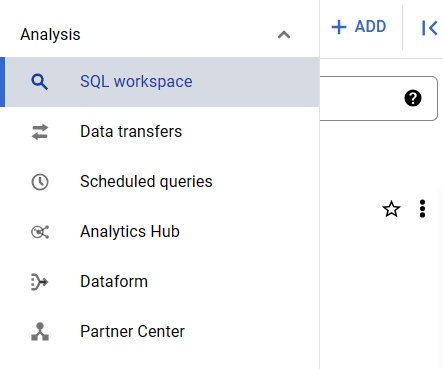Screen dimensions: 443x369
Task: Collapse the Analysis section chevron
Action: pyautogui.click(x=284, y=35)
